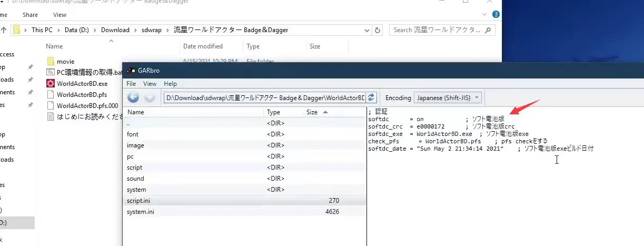Screen dimensions: 644x246
Task: Click the softdc_crc line in the preview
Action: click(441, 126)
